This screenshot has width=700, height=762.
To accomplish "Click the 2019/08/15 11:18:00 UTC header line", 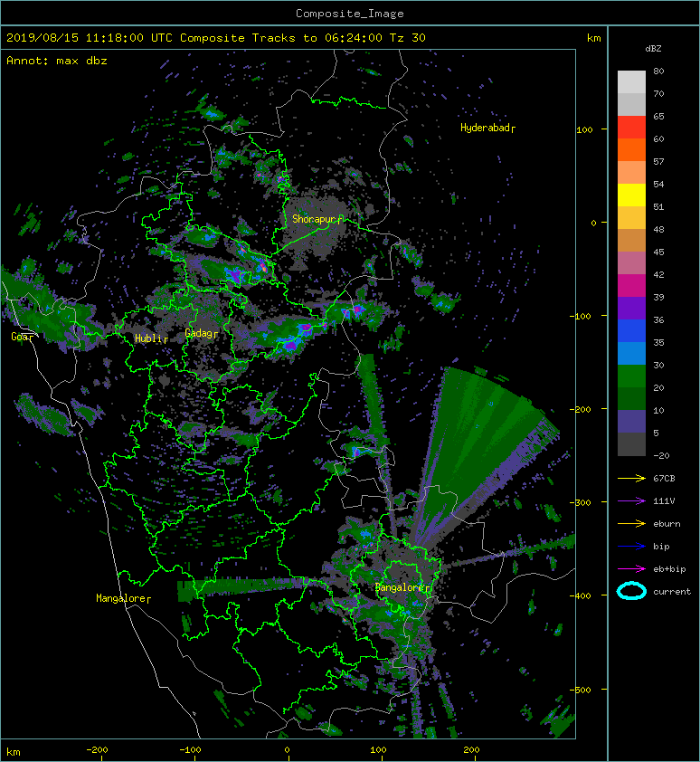I will point(215,38).
